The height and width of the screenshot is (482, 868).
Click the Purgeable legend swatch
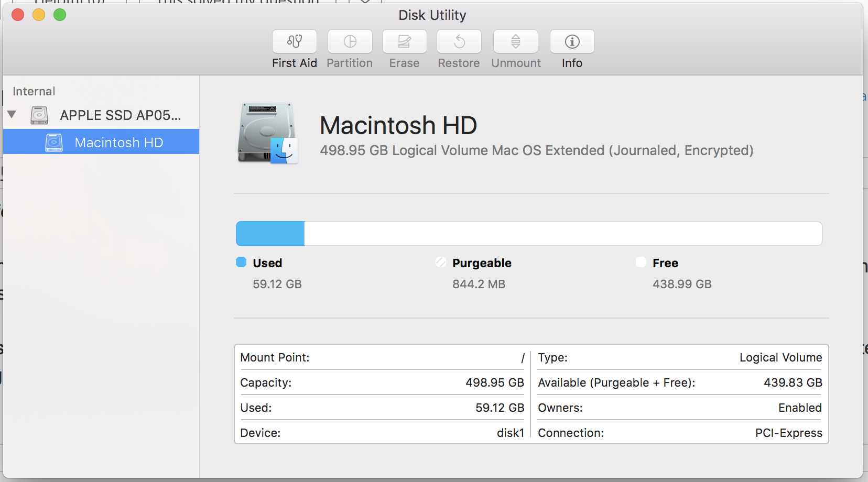(x=441, y=262)
